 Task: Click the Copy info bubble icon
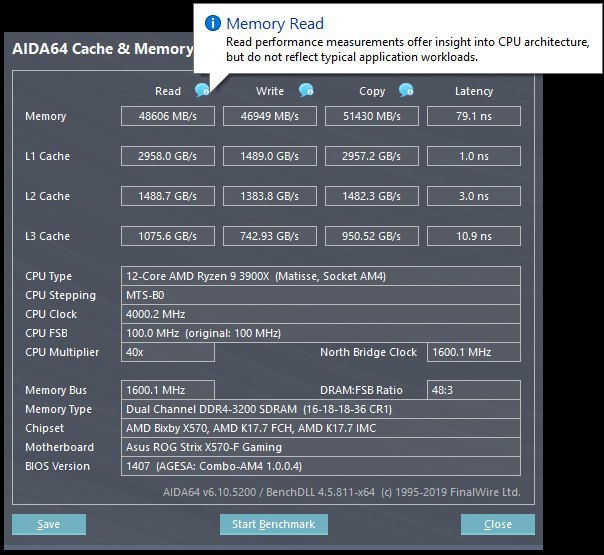click(x=406, y=91)
